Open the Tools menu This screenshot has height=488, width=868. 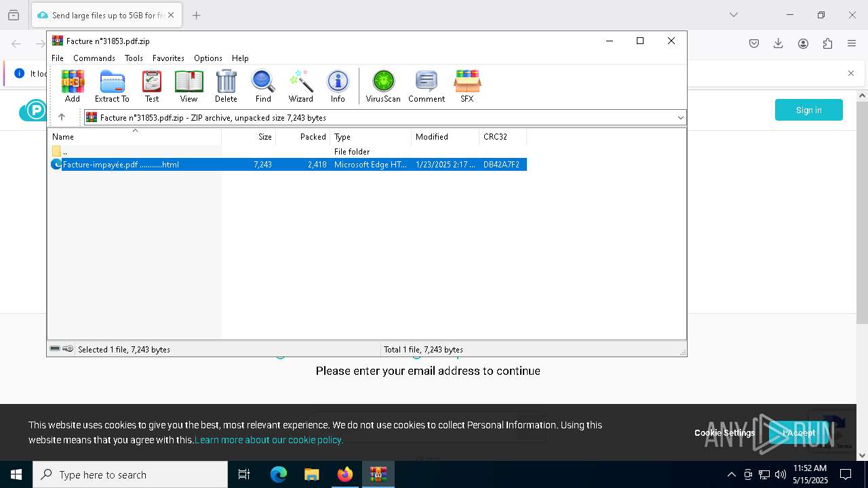click(x=134, y=58)
